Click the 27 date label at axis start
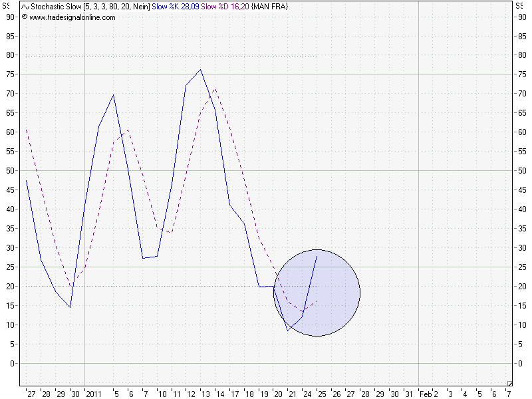532x399 pixels. point(31,394)
